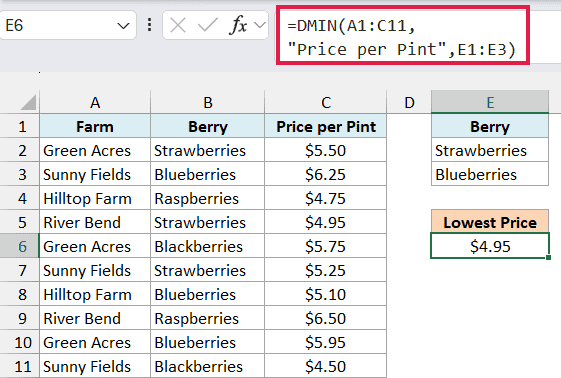
Task: Select Blueberries cell in row 8
Action: 208,294
